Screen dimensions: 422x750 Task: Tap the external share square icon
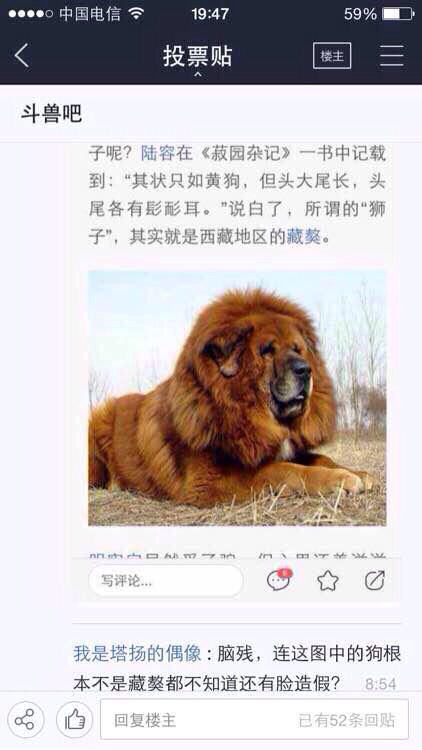tap(375, 580)
